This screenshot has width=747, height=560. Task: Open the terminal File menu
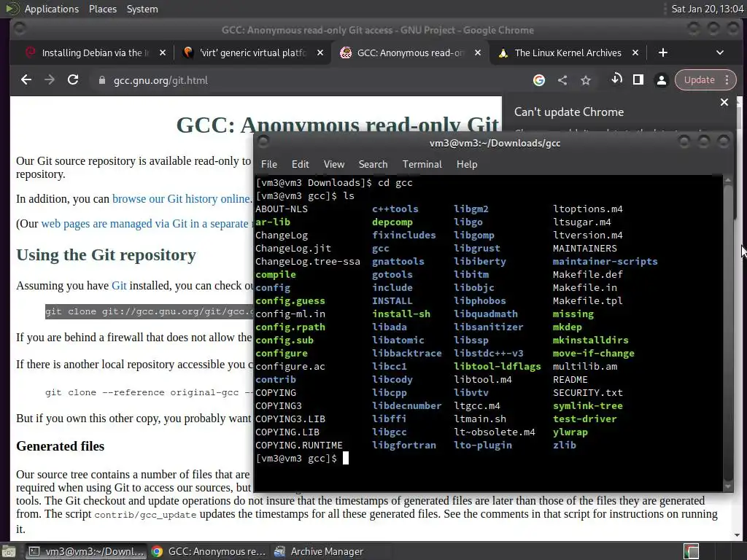pyautogui.click(x=268, y=164)
